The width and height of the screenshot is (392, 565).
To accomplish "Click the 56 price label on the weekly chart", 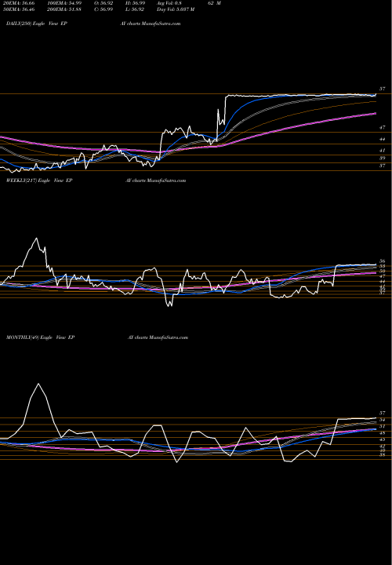I will [x=383, y=261].
